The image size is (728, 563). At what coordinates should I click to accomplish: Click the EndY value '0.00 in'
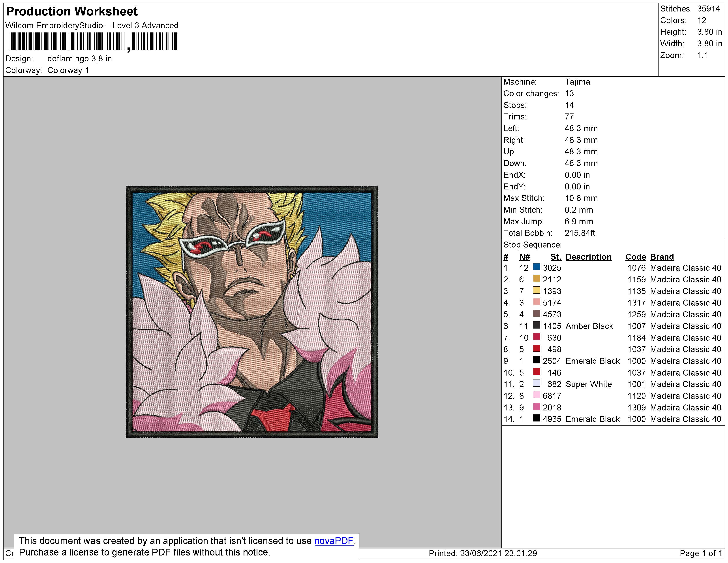tap(577, 186)
